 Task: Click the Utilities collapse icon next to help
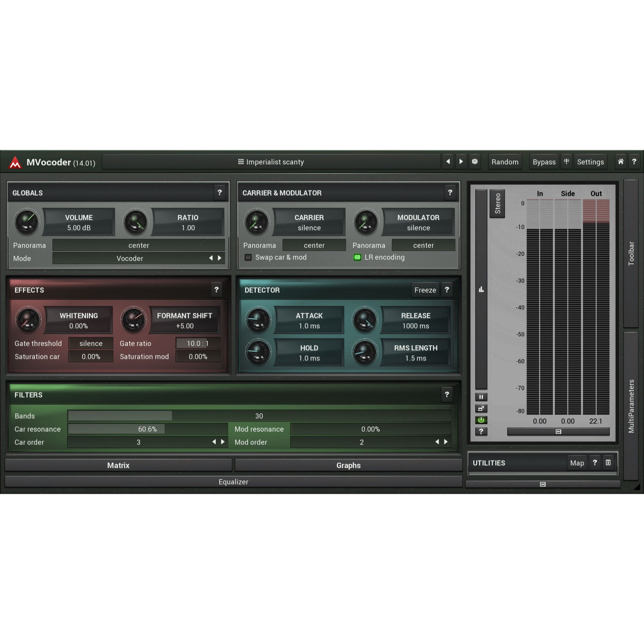tap(608, 463)
